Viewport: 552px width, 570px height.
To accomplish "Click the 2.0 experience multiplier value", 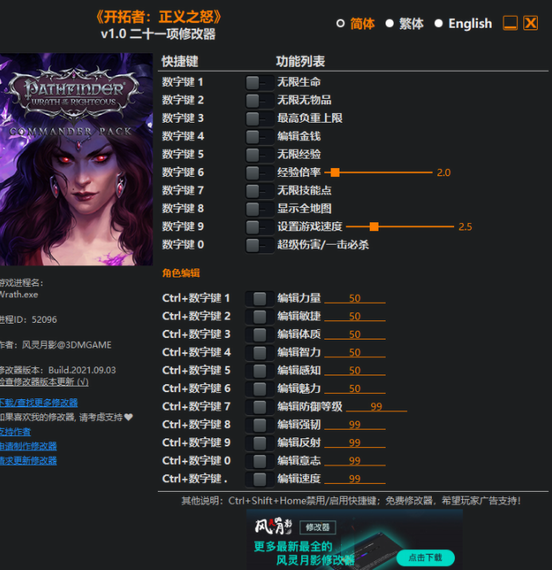I will pos(444,173).
